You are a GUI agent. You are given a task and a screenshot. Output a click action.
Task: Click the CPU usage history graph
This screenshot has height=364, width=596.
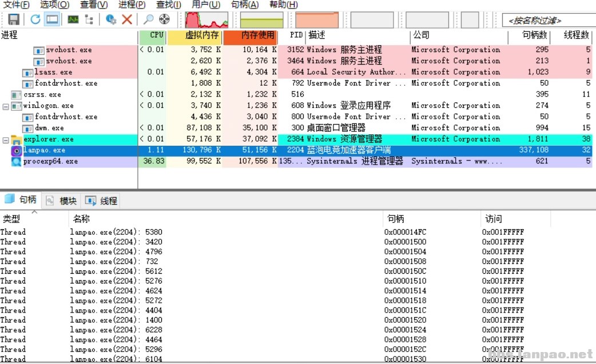pyautogui.click(x=207, y=20)
